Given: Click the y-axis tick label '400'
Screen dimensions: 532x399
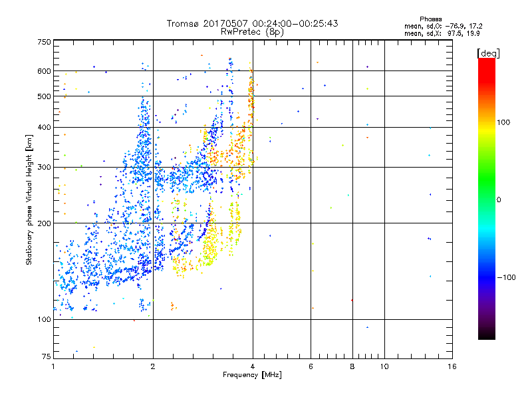Looking at the screenshot, I should click(x=44, y=127).
